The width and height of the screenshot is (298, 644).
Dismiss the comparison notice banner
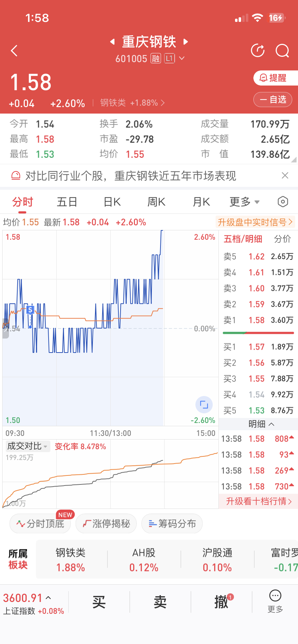click(x=285, y=175)
